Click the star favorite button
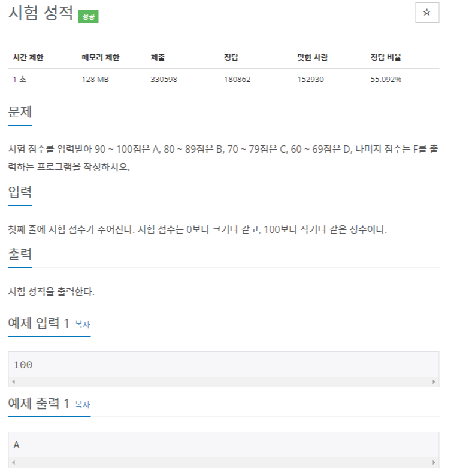The image size is (469, 476). (427, 13)
